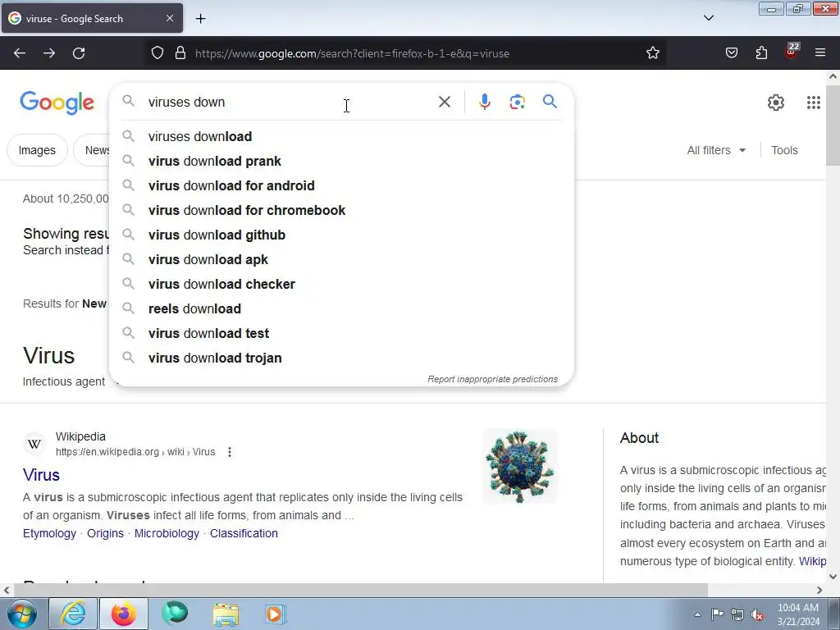The width and height of the screenshot is (840, 630).
Task: Start search by voice
Action: coord(484,102)
